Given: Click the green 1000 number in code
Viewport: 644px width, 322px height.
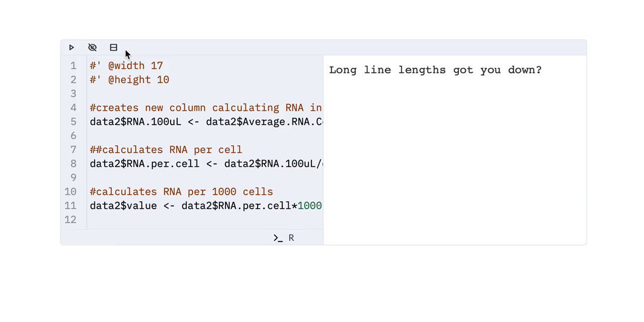Looking at the screenshot, I should 310,206.
